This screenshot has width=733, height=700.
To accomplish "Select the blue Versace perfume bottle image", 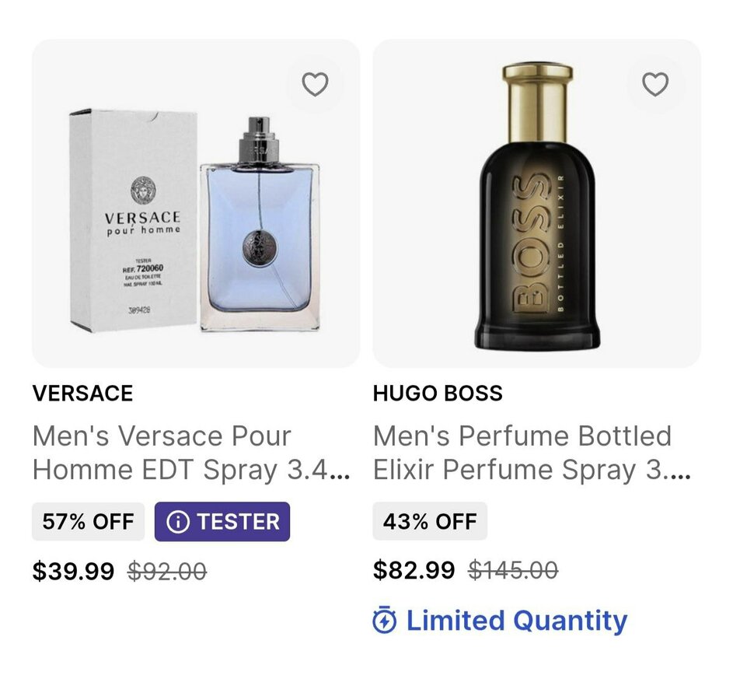I will [x=259, y=233].
